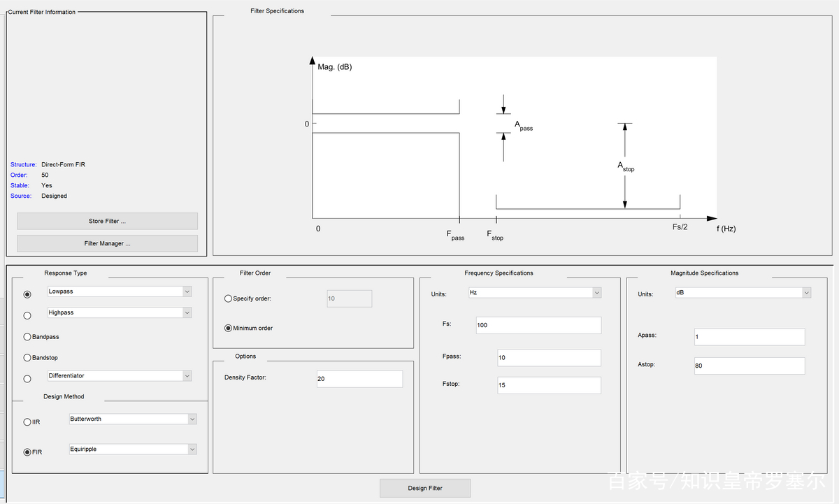
Task: Open the Lowpass type dropdown
Action: click(119, 291)
